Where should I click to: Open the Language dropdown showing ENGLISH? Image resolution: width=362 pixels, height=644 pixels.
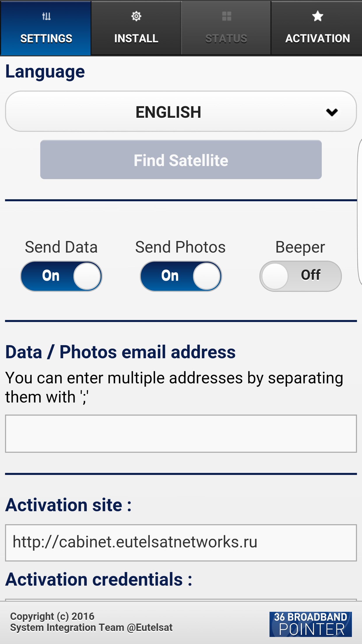pos(168,112)
